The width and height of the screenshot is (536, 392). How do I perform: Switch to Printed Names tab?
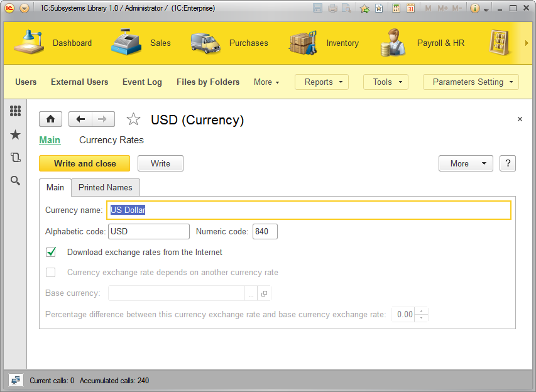(x=106, y=188)
